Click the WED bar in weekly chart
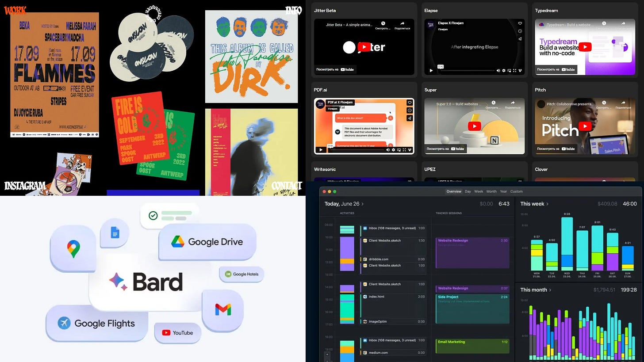 click(567, 244)
